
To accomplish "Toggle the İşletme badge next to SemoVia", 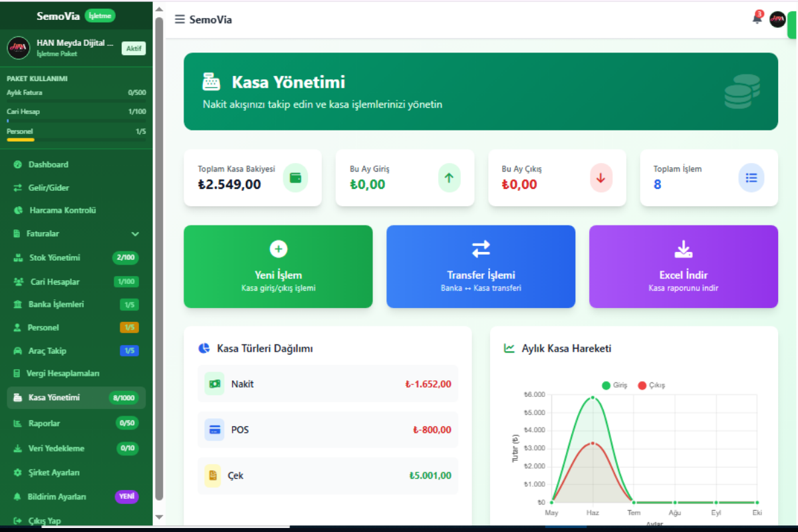I will point(100,15).
